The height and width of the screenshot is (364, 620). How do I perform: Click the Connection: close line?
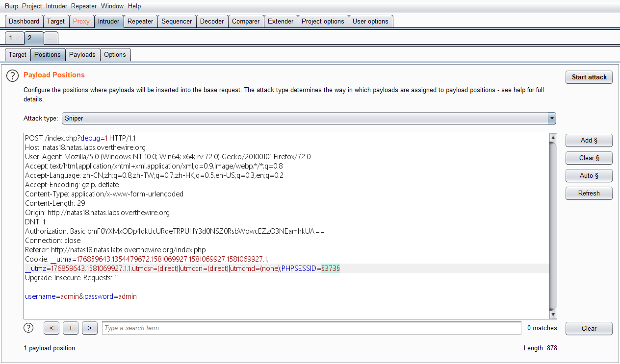pyautogui.click(x=53, y=241)
